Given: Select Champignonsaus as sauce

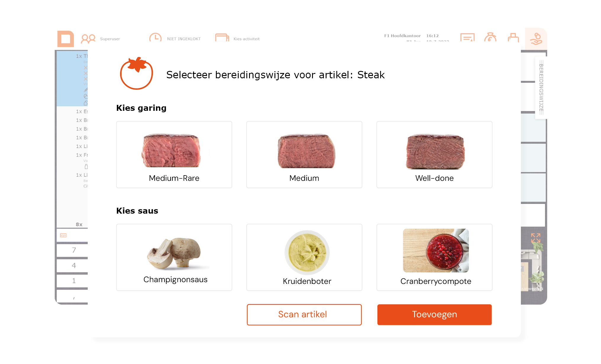Looking at the screenshot, I should pos(174,257).
